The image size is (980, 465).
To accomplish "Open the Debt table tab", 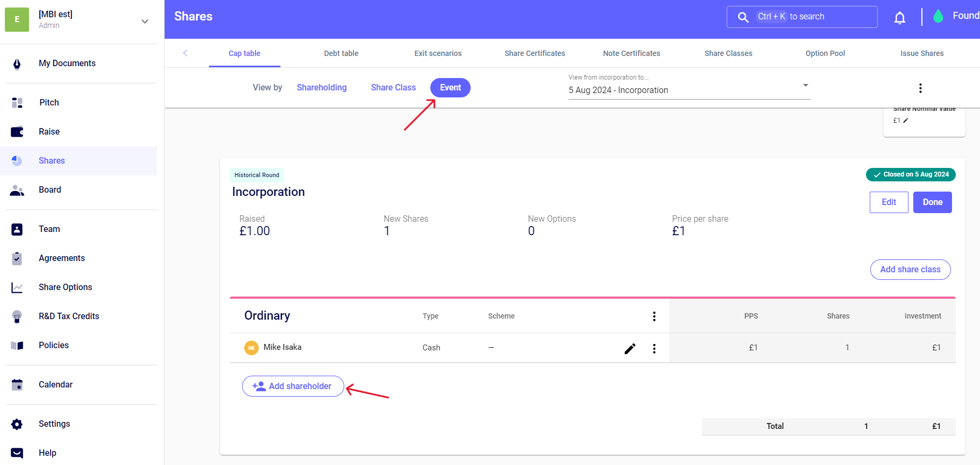I will tap(341, 53).
